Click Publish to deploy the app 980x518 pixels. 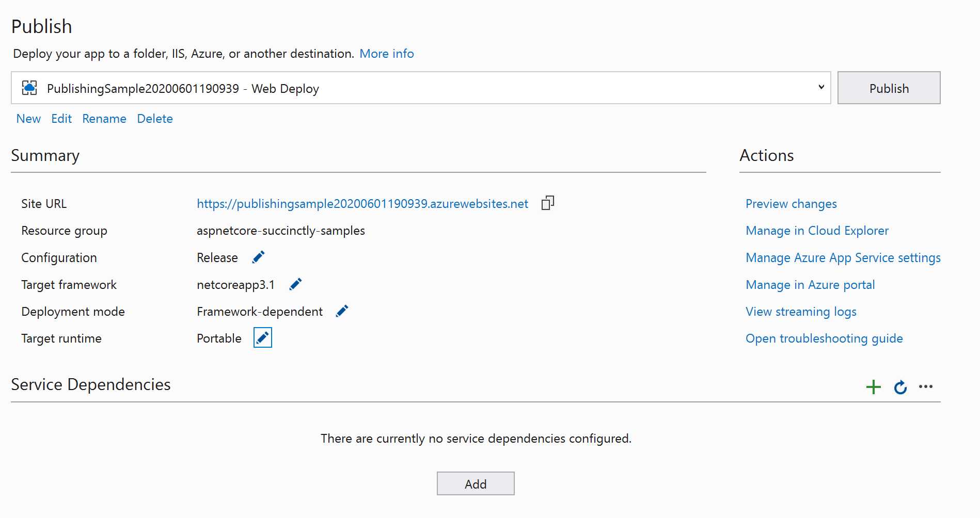(889, 88)
